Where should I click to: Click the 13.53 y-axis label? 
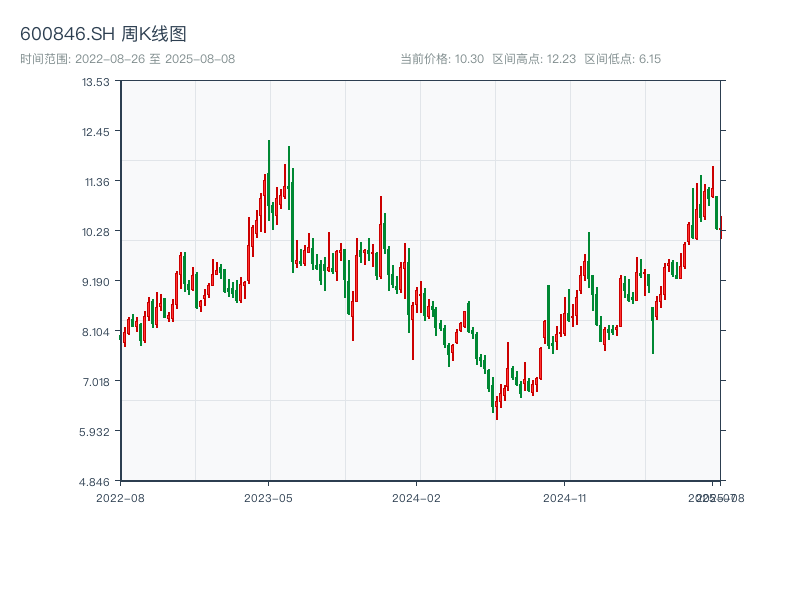pos(96,82)
